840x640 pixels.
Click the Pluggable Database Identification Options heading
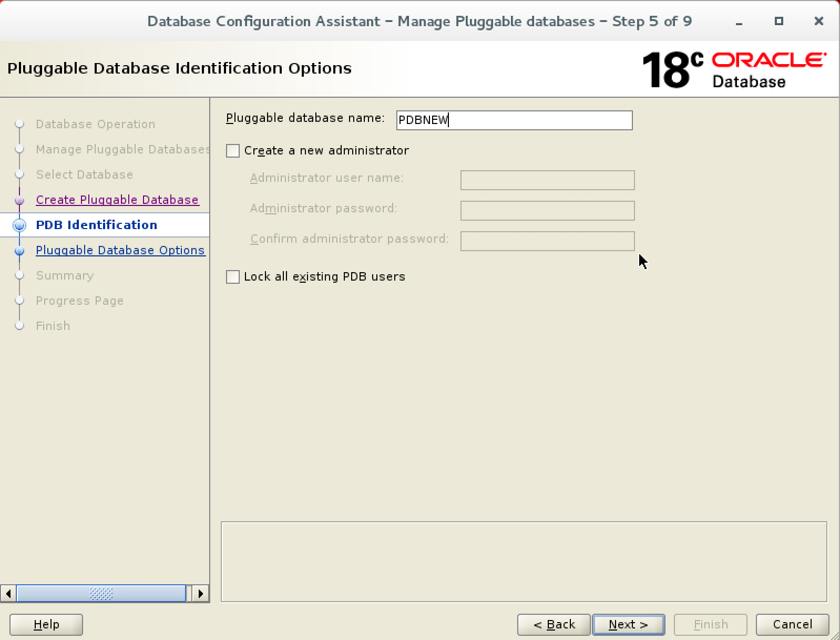[179, 69]
